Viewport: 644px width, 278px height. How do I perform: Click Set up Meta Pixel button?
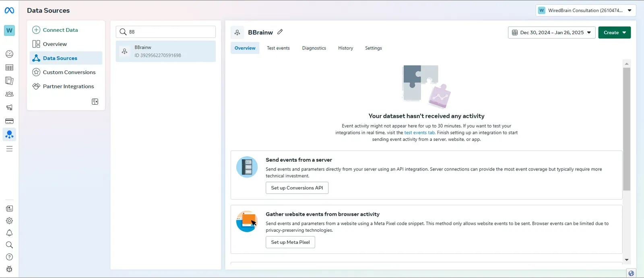tap(290, 242)
